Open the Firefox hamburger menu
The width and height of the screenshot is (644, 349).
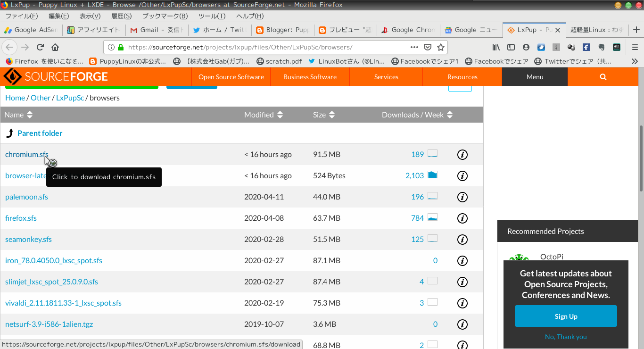635,47
